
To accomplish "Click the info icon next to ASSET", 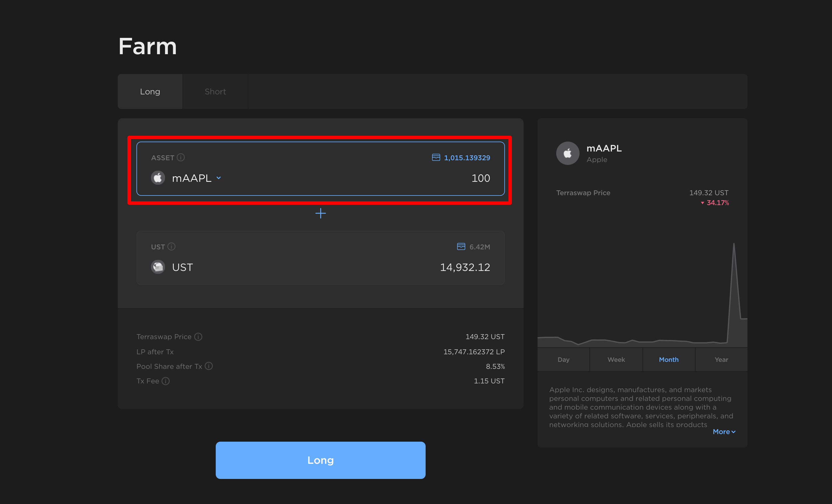I will pos(181,158).
